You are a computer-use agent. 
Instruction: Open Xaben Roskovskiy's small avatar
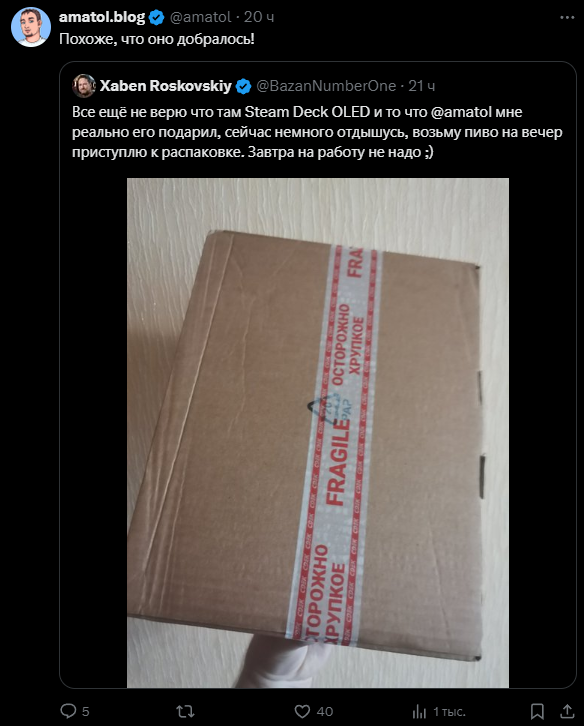84,86
